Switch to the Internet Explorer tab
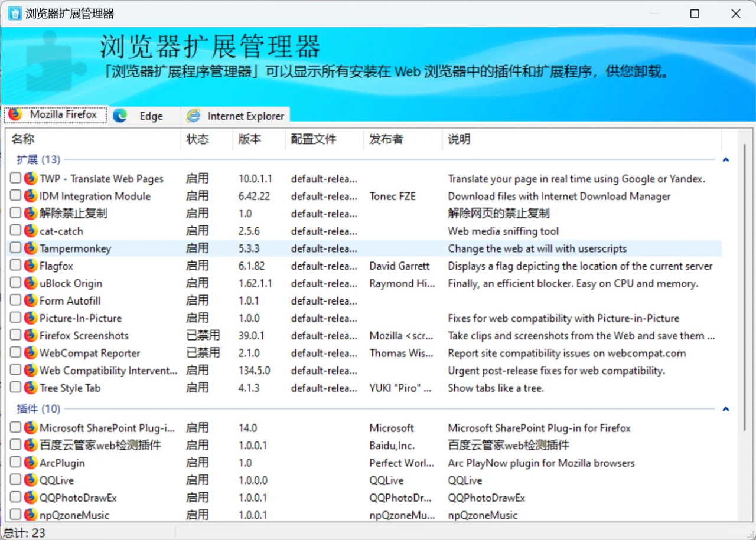The height and width of the screenshot is (540, 756). [x=236, y=116]
